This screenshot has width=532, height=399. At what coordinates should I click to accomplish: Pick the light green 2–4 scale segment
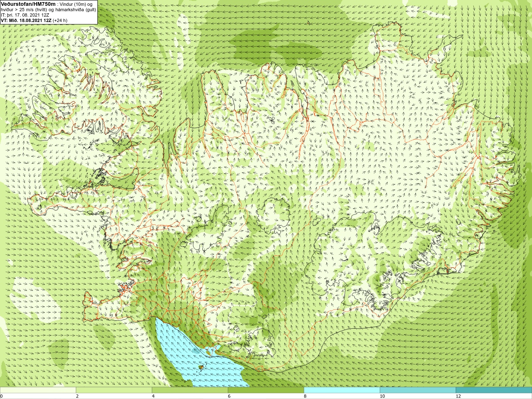[114, 390]
